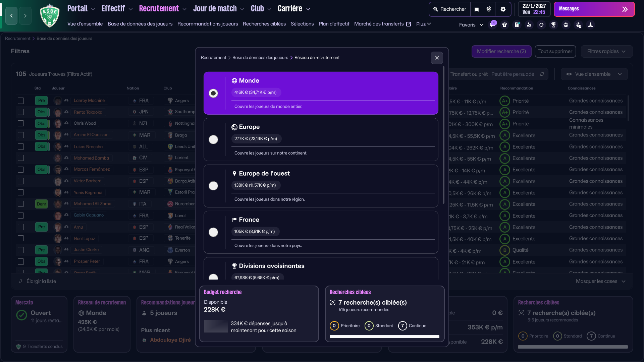Click the bookmark icon in top bar
Image resolution: width=644 pixels, height=362 pixels.
tap(477, 9)
